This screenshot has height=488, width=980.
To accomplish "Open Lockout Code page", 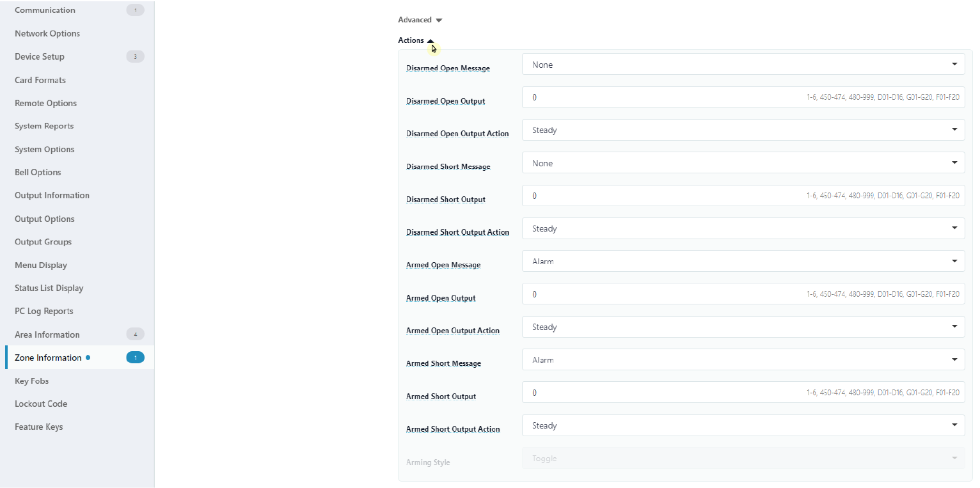I will [41, 404].
